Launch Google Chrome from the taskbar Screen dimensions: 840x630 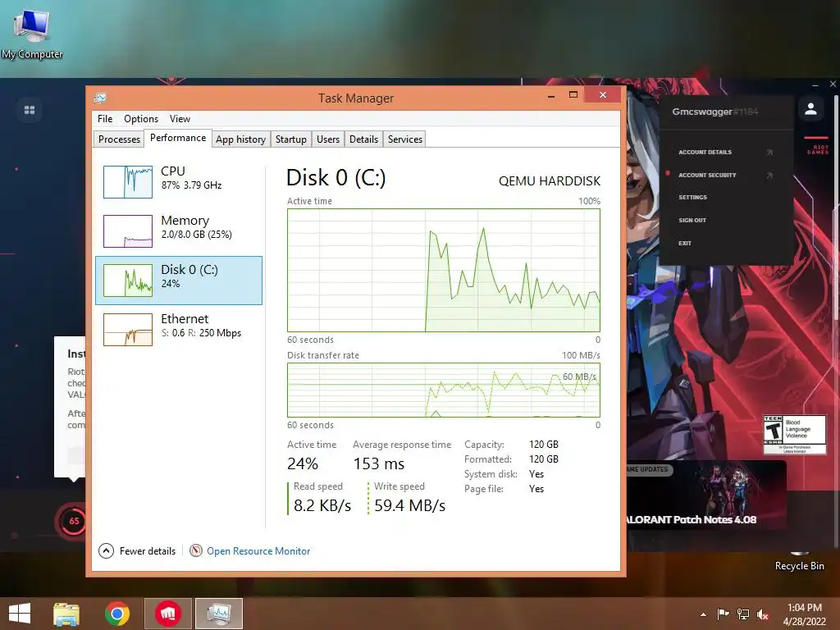pos(116,614)
